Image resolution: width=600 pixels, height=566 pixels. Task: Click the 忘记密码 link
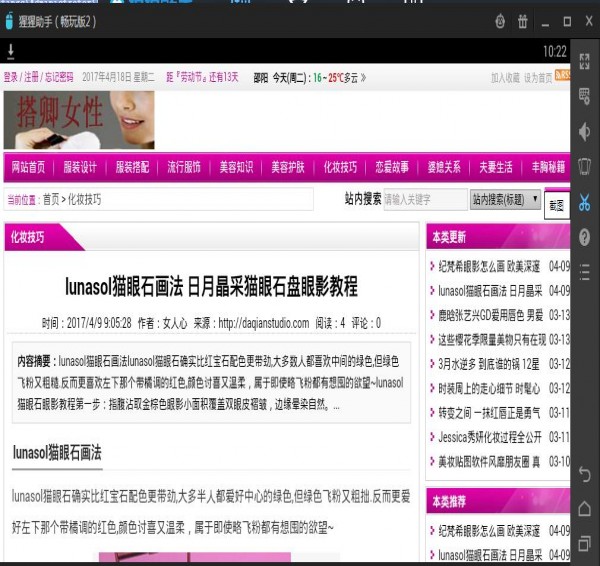click(59, 77)
